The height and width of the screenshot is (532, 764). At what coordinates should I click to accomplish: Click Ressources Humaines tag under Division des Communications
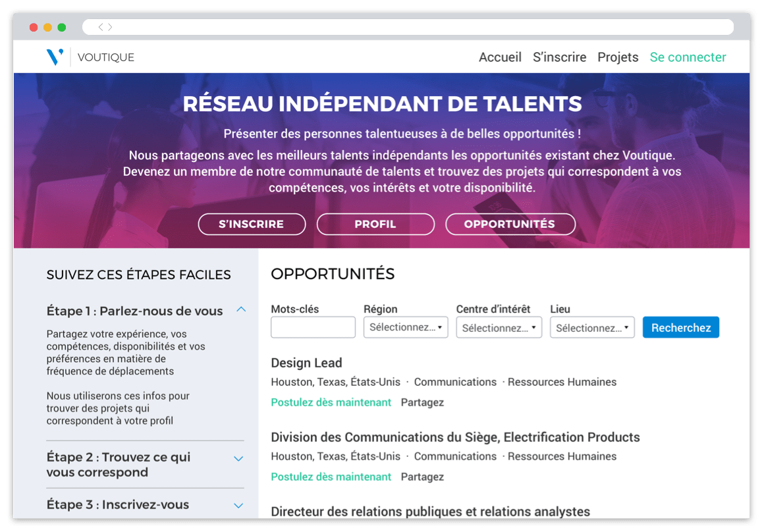562,456
